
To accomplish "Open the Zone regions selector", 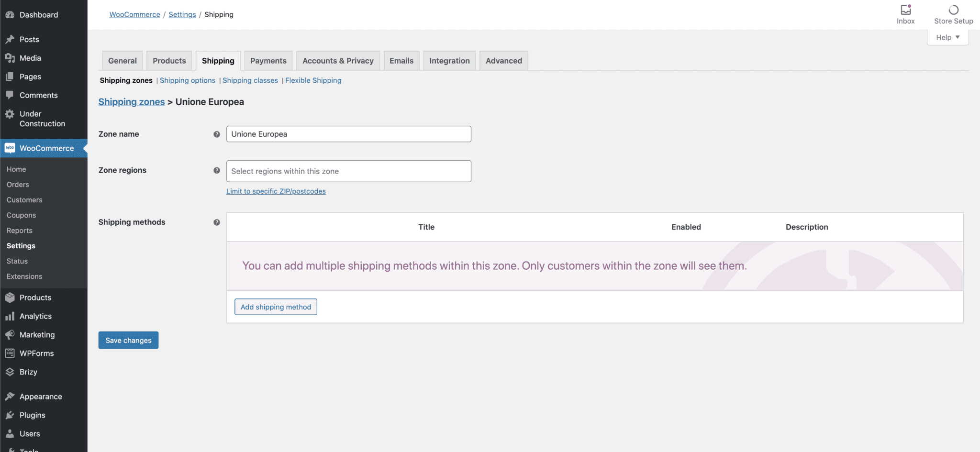I will pos(349,171).
